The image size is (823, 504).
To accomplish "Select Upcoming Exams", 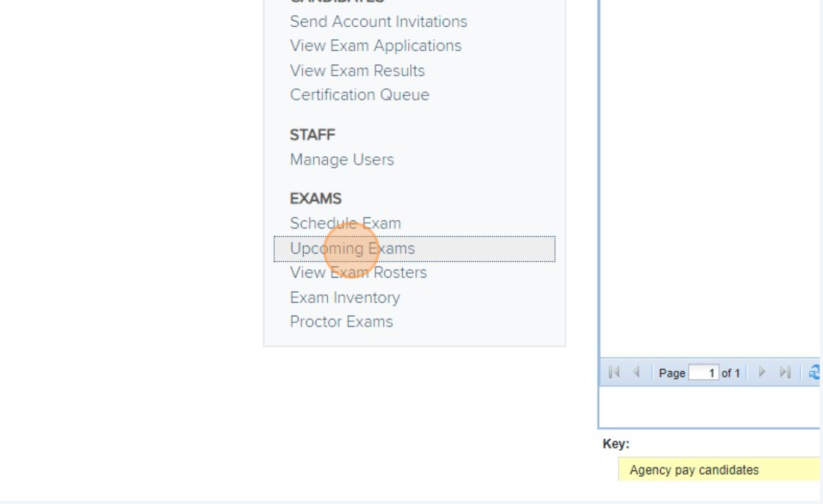I will [354, 248].
